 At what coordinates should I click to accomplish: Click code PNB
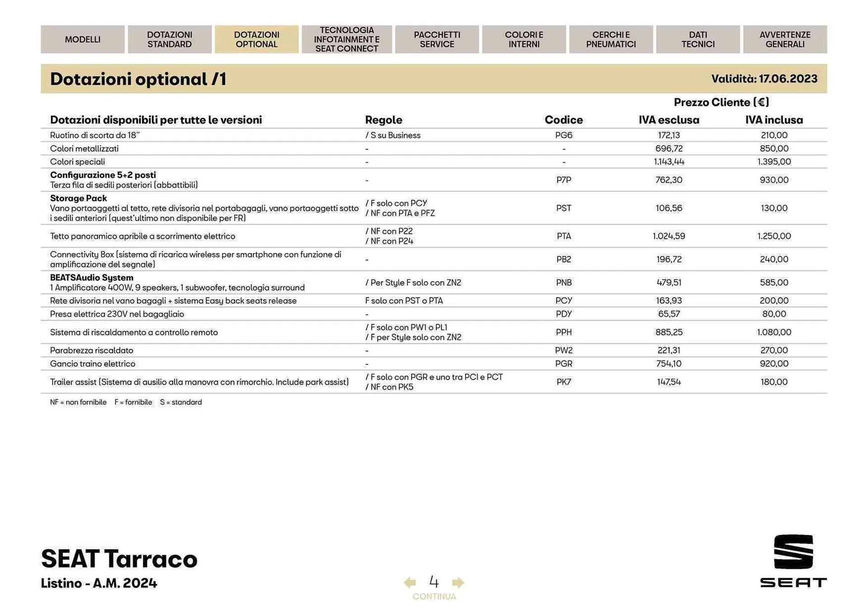[x=564, y=282]
